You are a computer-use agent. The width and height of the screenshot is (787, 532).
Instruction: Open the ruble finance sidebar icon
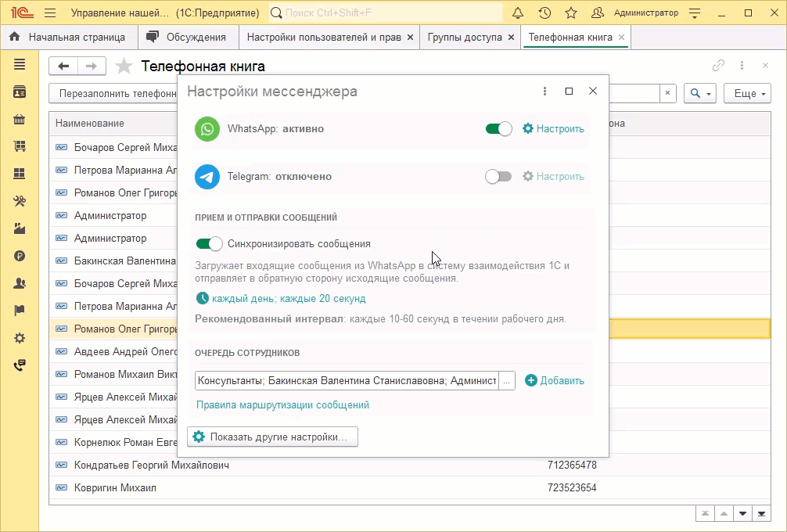pyautogui.click(x=20, y=256)
